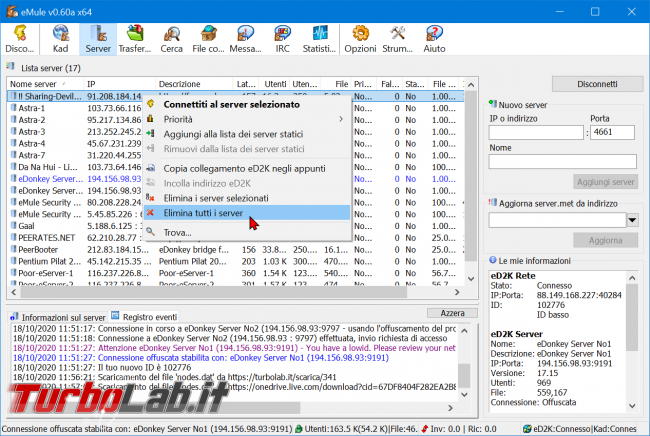Click the PeerBooter server row icon

14,249
